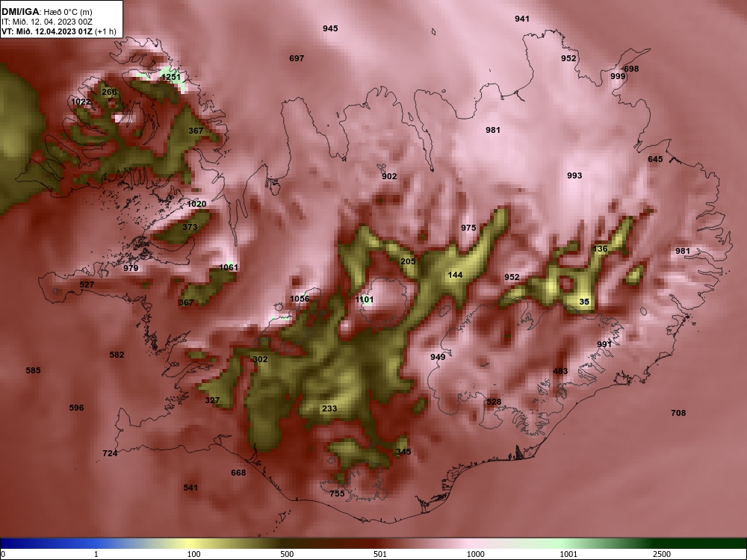Click the map value 233

pos(329,408)
